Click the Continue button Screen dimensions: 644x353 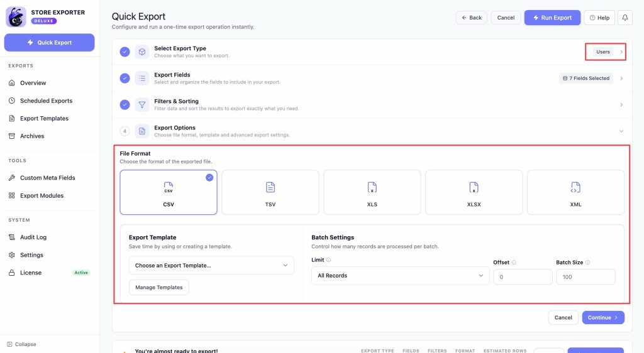pyautogui.click(x=603, y=317)
